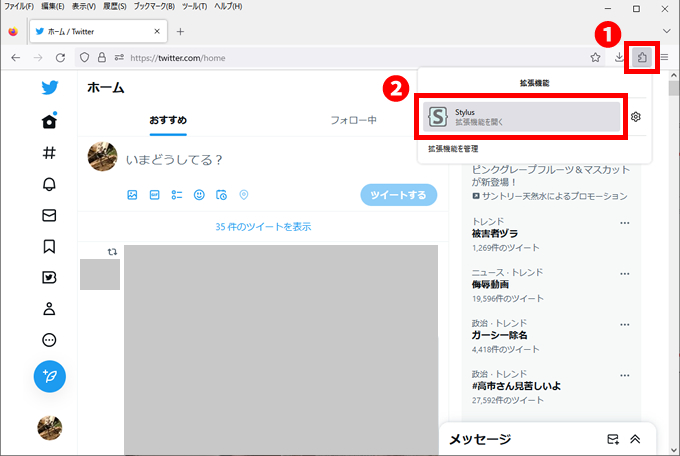The image size is (680, 456).
Task: Open Bookmarks icon in sidebar
Action: [x=49, y=246]
